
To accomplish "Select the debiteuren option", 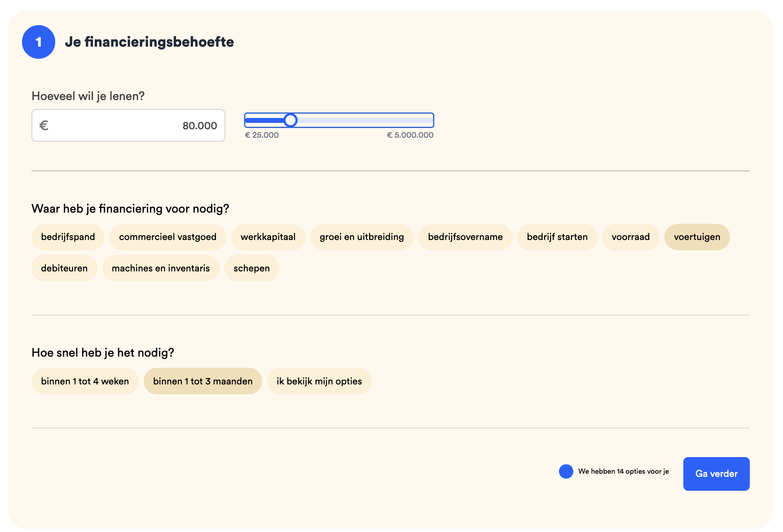I will pyautogui.click(x=64, y=268).
